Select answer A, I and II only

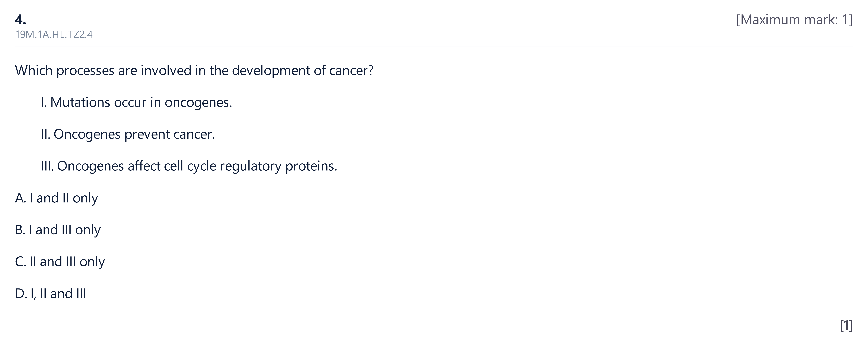(56, 198)
